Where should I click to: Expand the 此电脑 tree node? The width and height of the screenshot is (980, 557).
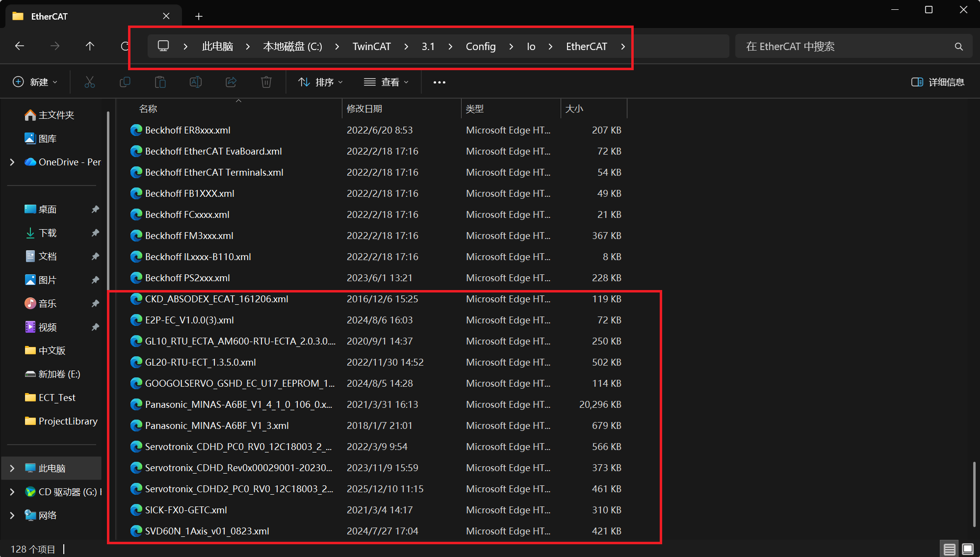click(x=12, y=468)
